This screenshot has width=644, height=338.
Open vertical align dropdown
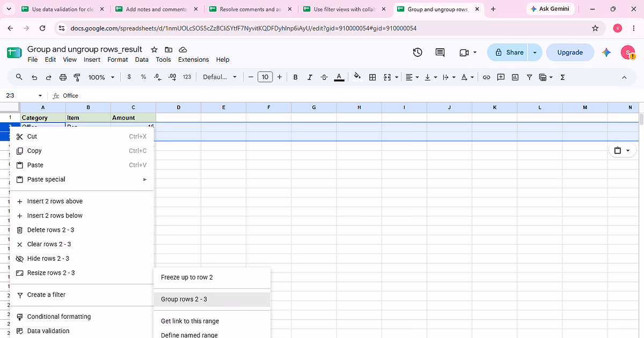[x=430, y=77]
